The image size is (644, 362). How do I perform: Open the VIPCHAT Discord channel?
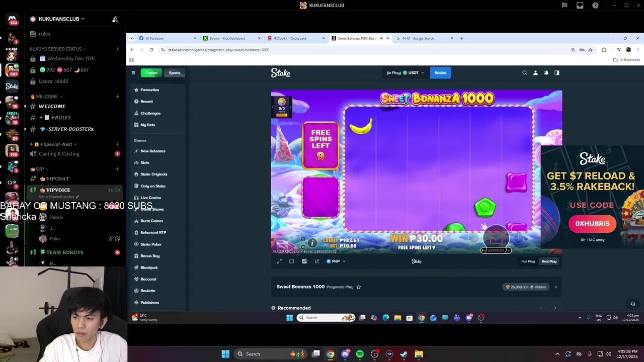pos(57,178)
